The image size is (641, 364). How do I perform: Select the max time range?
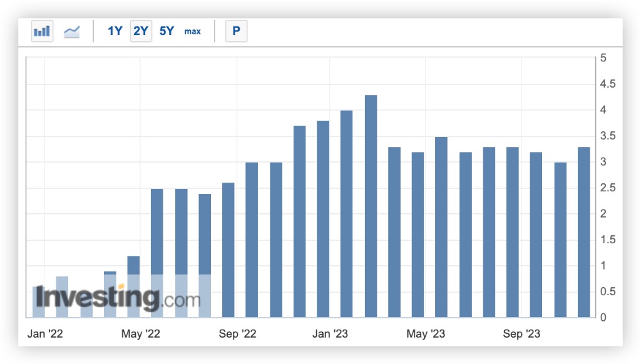[193, 31]
